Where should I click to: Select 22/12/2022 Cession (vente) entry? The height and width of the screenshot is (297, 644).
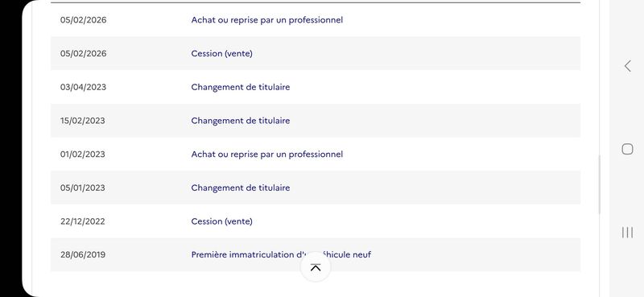(316, 221)
